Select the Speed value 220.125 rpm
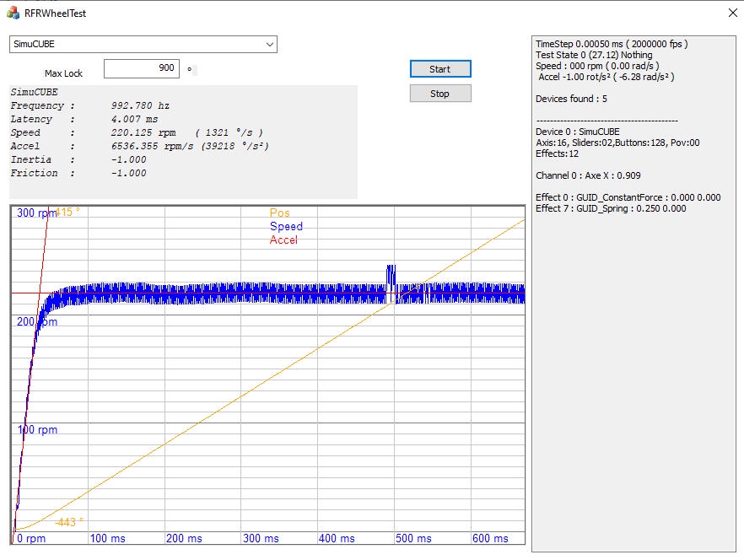 coord(143,132)
